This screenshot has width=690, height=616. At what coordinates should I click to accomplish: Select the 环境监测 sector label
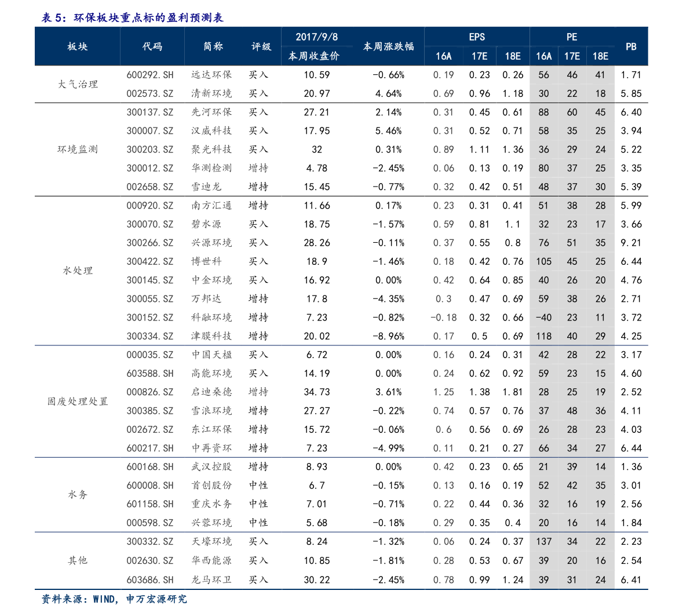(x=78, y=150)
